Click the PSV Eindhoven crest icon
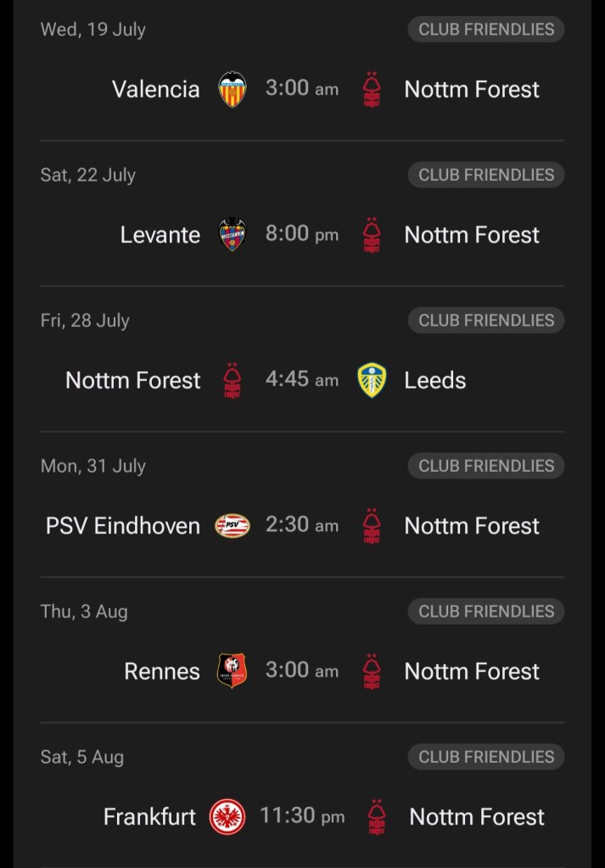 (x=232, y=526)
